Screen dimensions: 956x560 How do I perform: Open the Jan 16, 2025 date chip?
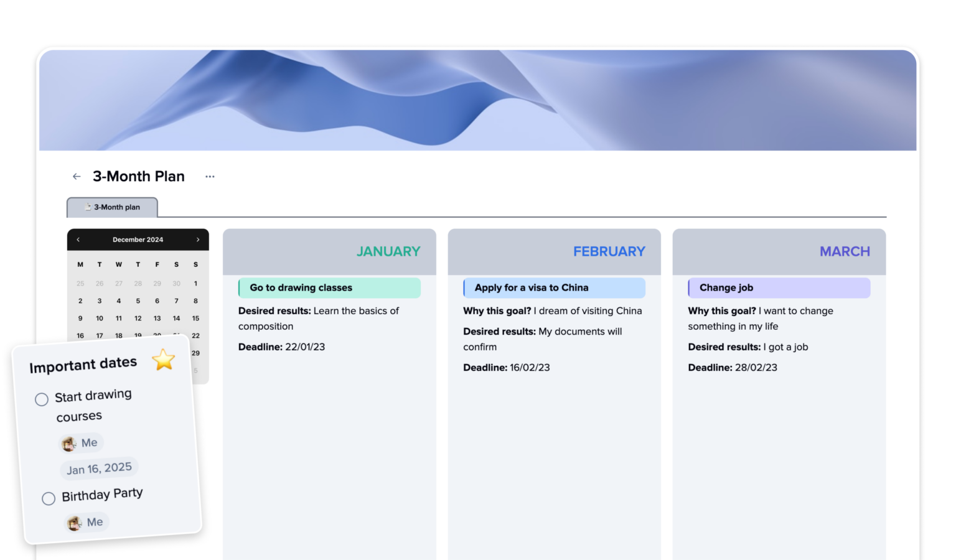(x=100, y=469)
